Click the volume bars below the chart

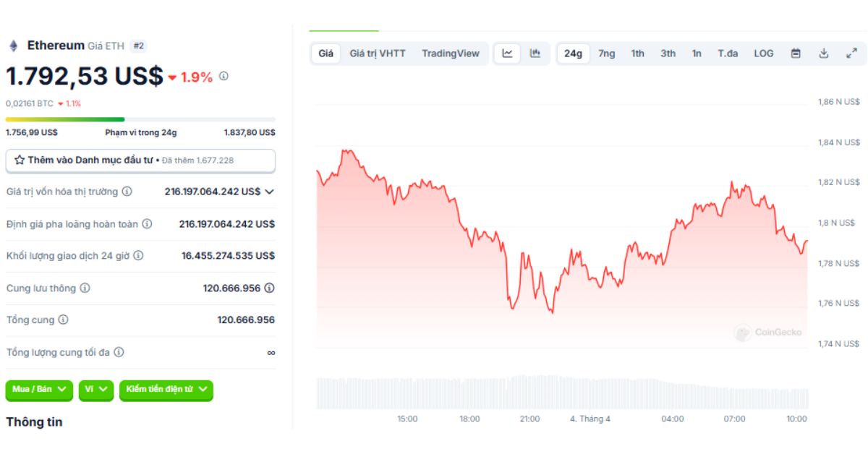[561, 392]
